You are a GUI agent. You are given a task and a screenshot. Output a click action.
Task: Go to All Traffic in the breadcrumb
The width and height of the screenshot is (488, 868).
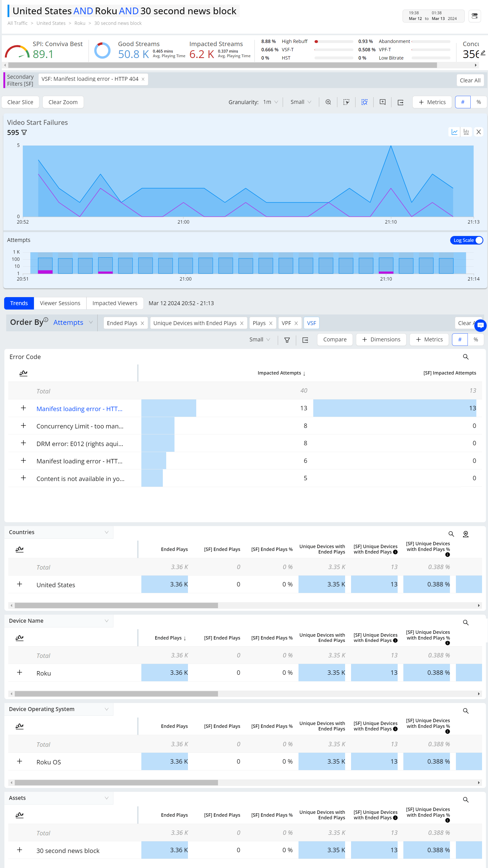tap(18, 23)
